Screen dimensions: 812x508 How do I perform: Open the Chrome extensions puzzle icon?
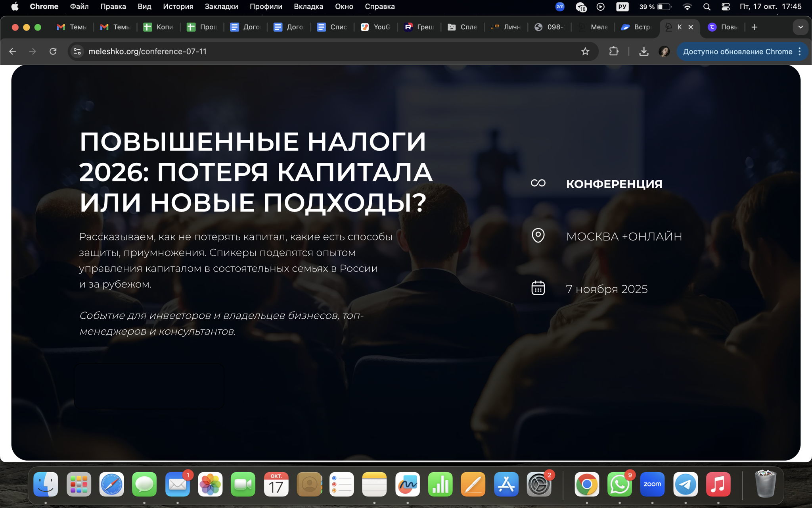613,51
